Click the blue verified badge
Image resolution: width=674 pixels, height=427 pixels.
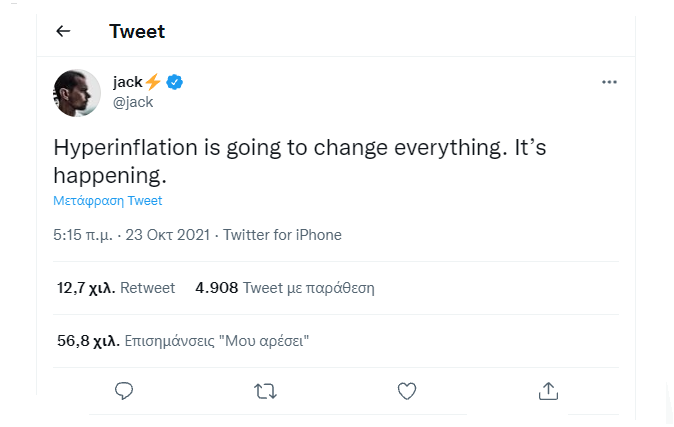(173, 82)
